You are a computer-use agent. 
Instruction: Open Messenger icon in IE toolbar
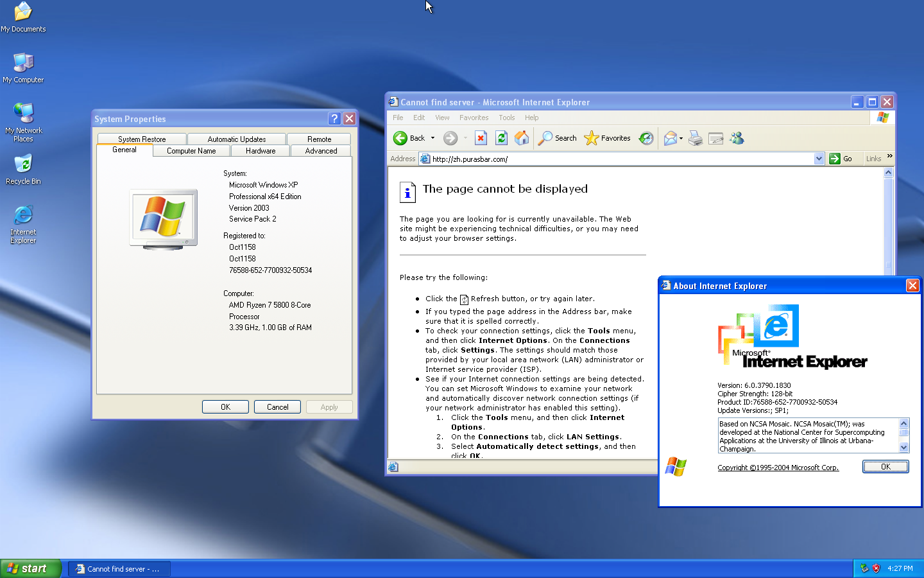[x=737, y=138]
